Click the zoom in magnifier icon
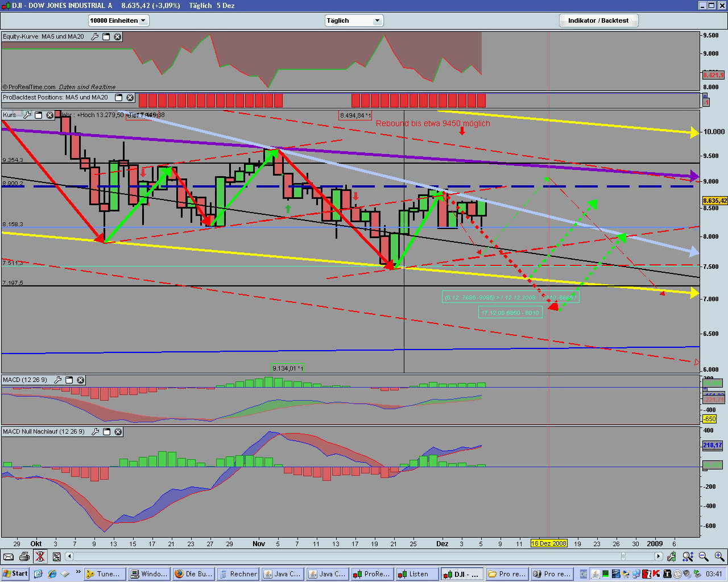 click(x=719, y=556)
